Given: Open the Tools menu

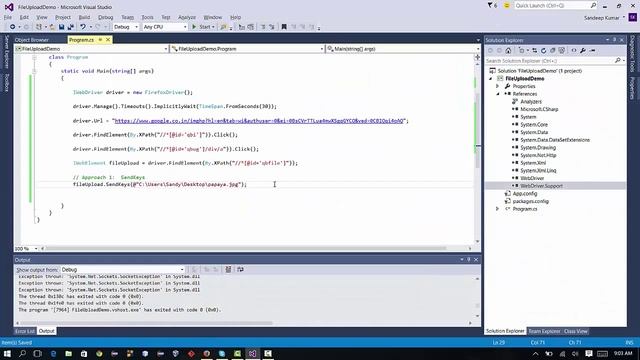Looking at the screenshot, I should click(147, 17).
